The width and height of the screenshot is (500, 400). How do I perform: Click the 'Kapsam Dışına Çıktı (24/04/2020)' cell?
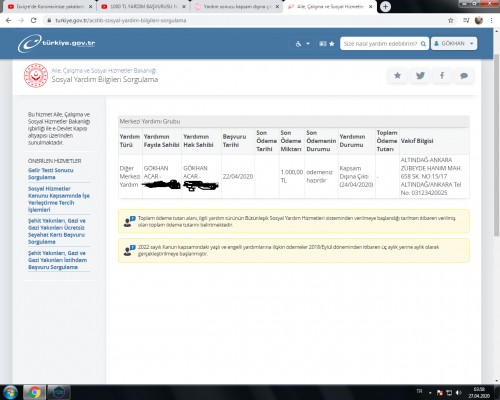356,176
